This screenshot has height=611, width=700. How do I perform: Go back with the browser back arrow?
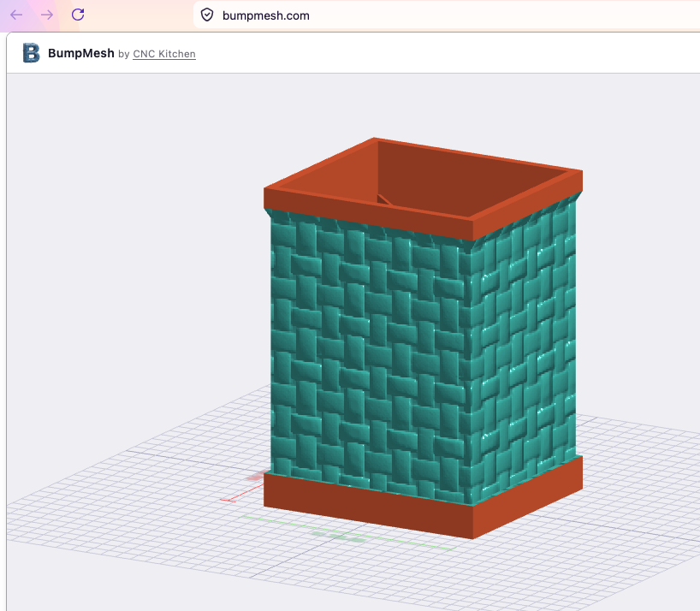16,15
